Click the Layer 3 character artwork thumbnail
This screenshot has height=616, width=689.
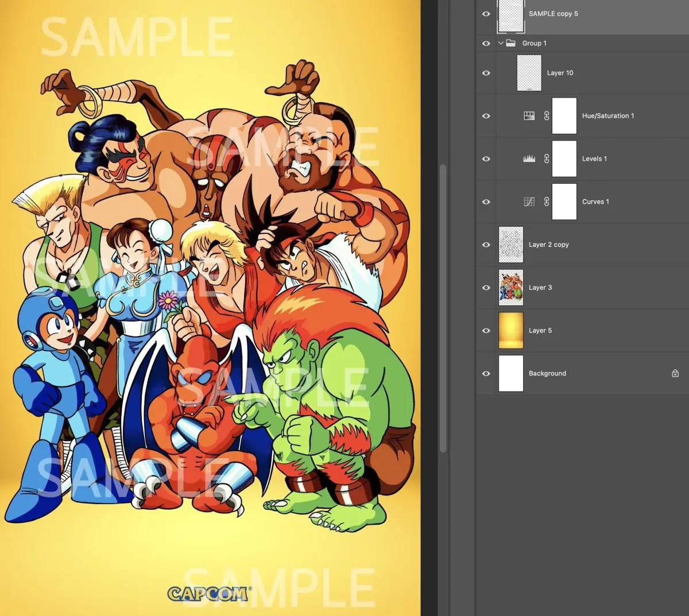tap(511, 288)
